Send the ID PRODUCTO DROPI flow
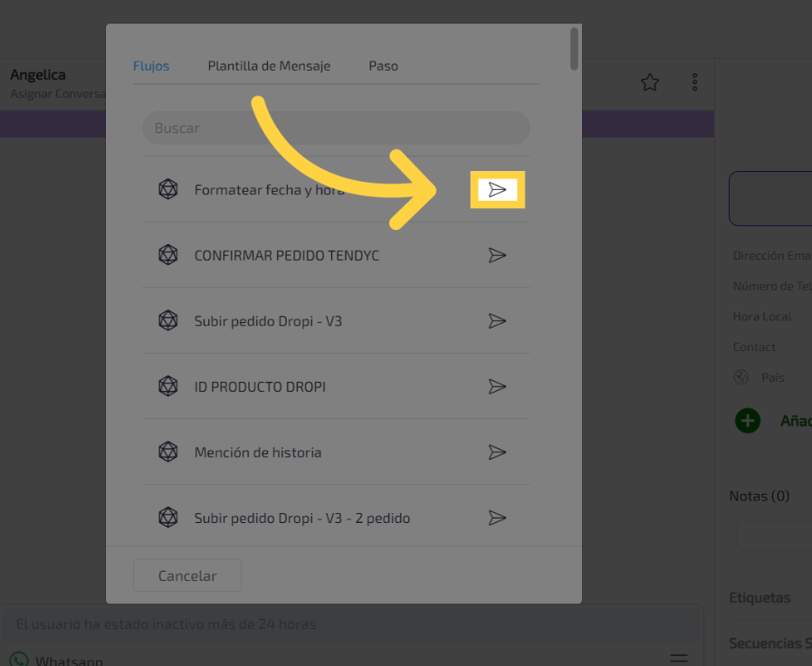Viewport: 812px width, 666px height. pyautogui.click(x=497, y=386)
